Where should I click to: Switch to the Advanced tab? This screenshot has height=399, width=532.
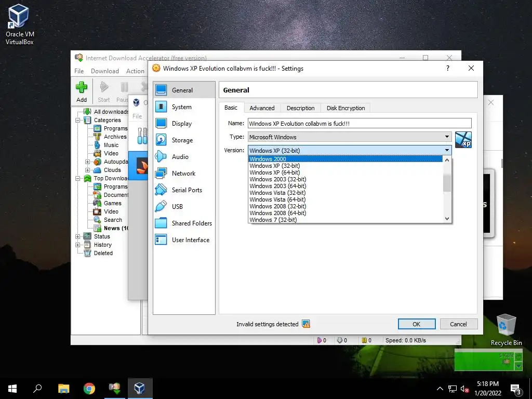(x=262, y=108)
